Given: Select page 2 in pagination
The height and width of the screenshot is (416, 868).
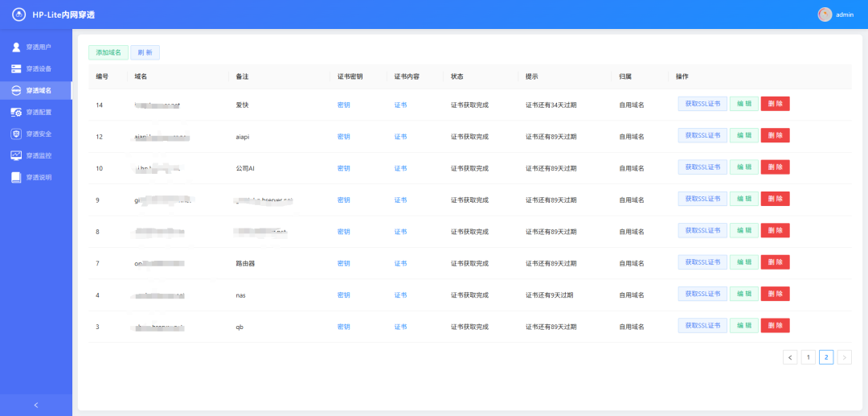Looking at the screenshot, I should point(826,357).
